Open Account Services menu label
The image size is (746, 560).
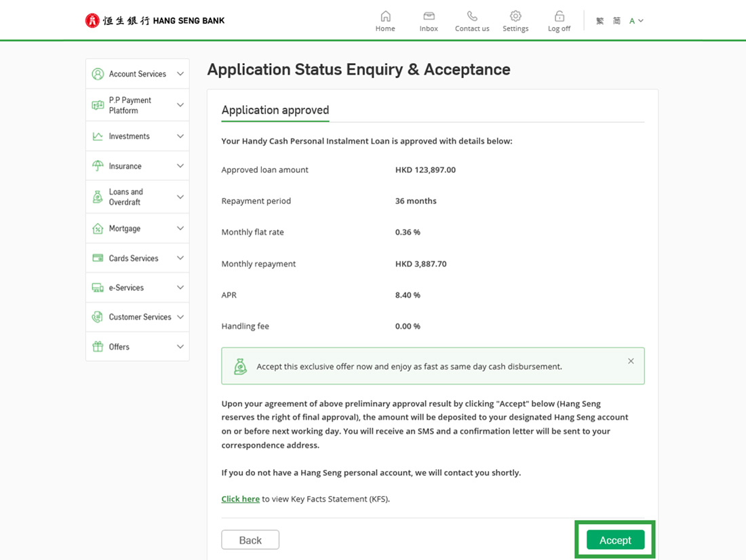tap(138, 74)
